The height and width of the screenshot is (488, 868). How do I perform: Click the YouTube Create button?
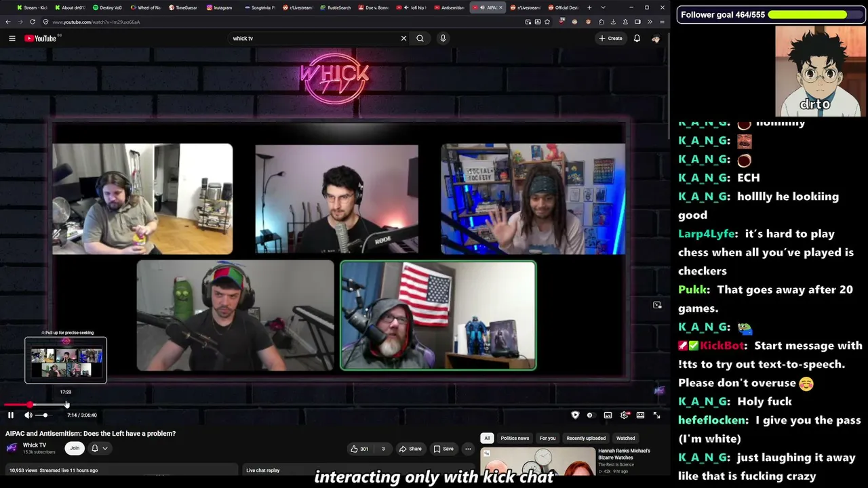(610, 39)
